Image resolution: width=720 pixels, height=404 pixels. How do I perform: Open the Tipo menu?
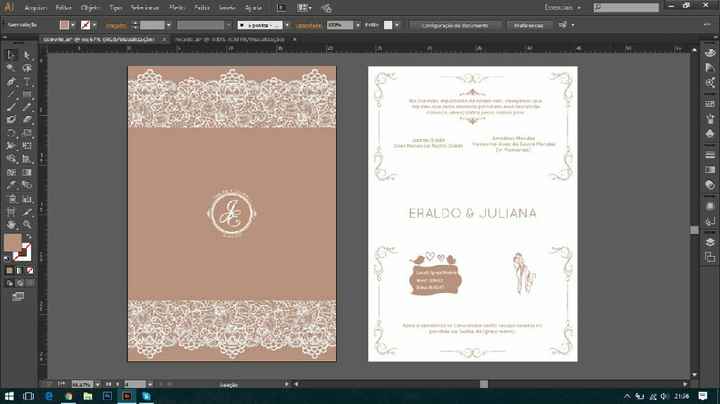tap(116, 8)
